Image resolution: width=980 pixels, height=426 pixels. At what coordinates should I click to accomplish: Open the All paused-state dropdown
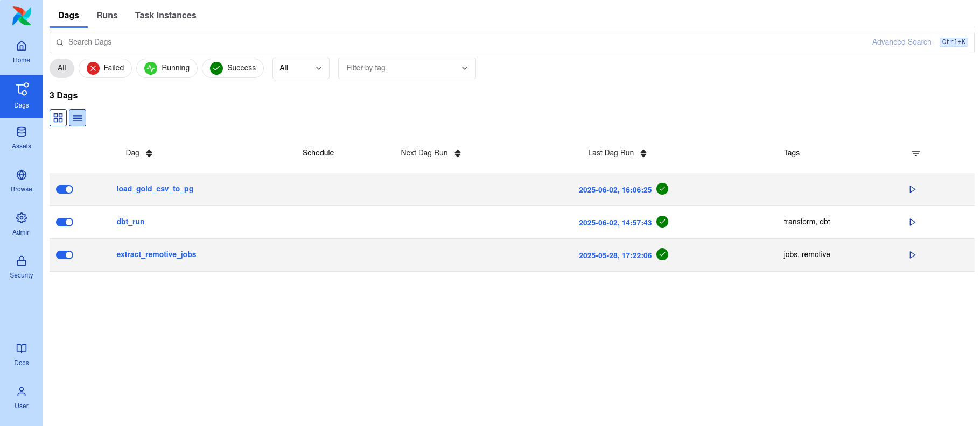point(301,68)
